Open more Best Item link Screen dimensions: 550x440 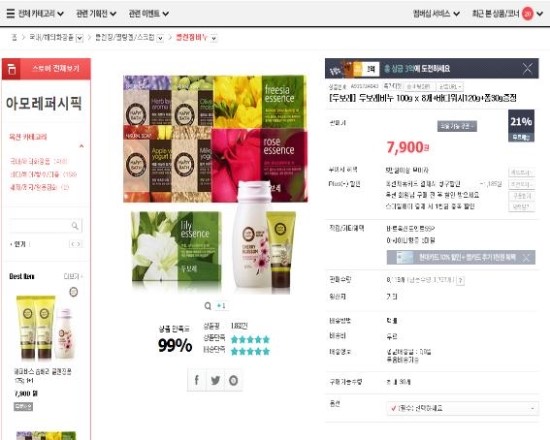pyautogui.click(x=73, y=276)
